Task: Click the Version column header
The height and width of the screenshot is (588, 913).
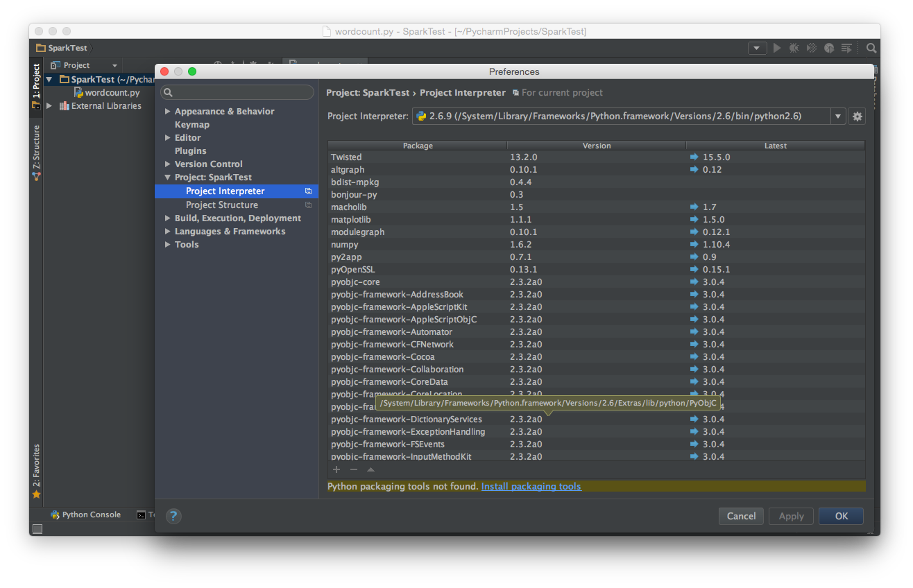Action: 597,146
